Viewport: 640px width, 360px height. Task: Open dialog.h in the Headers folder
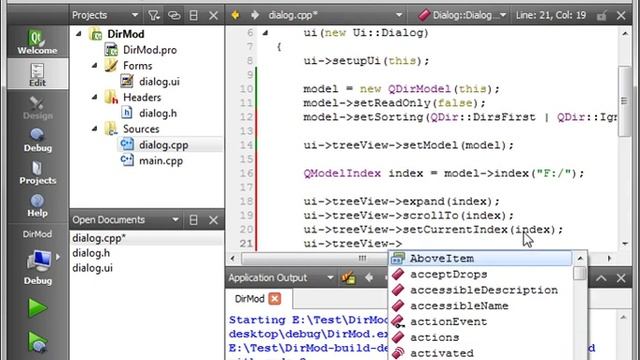click(158, 113)
